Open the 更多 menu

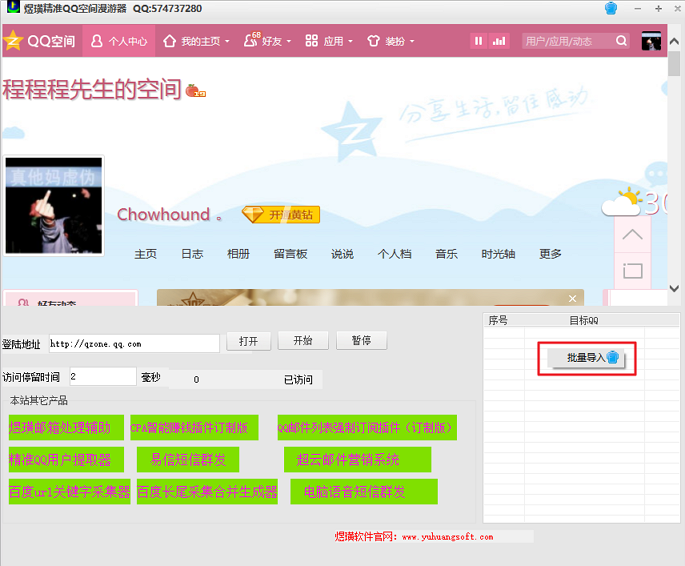(x=550, y=254)
